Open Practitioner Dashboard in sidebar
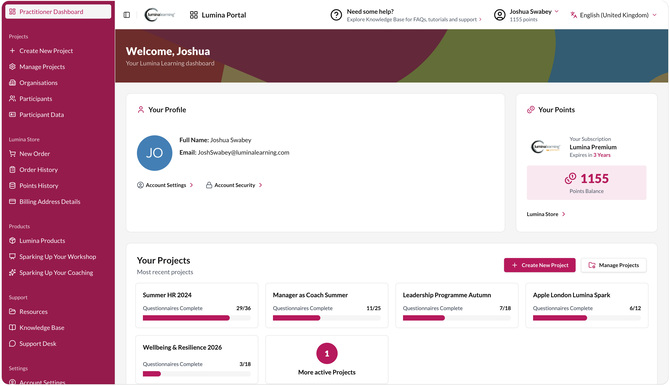 tap(58, 12)
